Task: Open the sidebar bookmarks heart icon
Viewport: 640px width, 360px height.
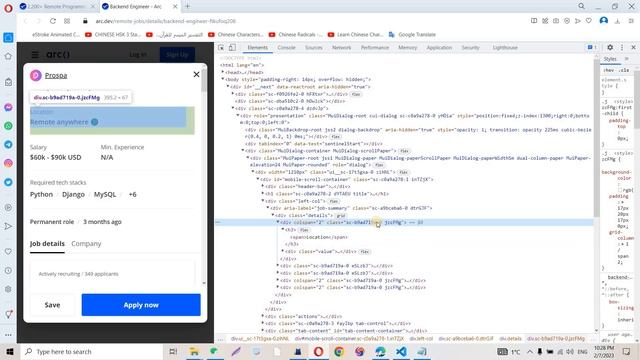Action: click(8, 251)
